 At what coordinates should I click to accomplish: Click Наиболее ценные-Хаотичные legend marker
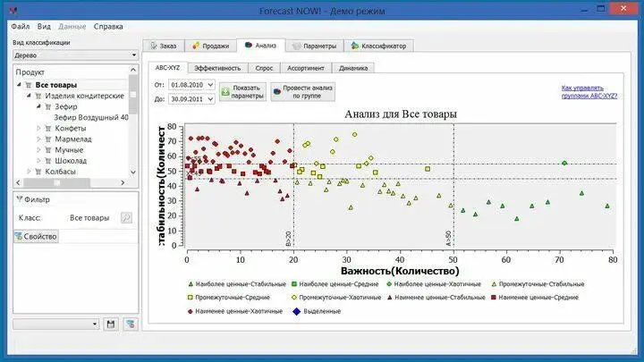389,284
